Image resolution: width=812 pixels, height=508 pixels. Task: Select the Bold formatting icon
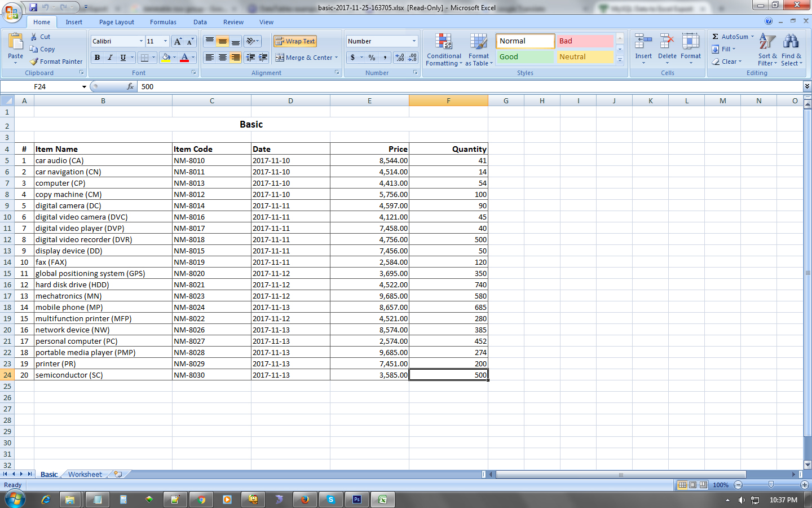click(96, 58)
